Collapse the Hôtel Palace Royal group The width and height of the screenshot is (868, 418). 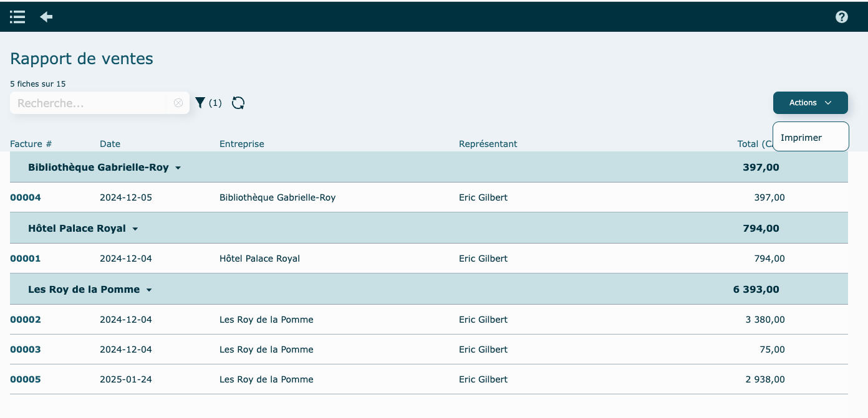[135, 229]
